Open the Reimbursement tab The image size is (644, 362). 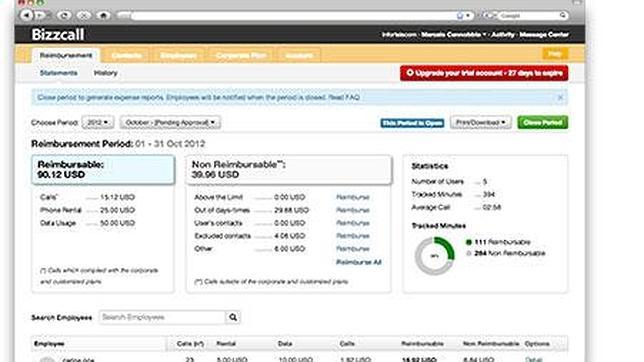(66, 55)
